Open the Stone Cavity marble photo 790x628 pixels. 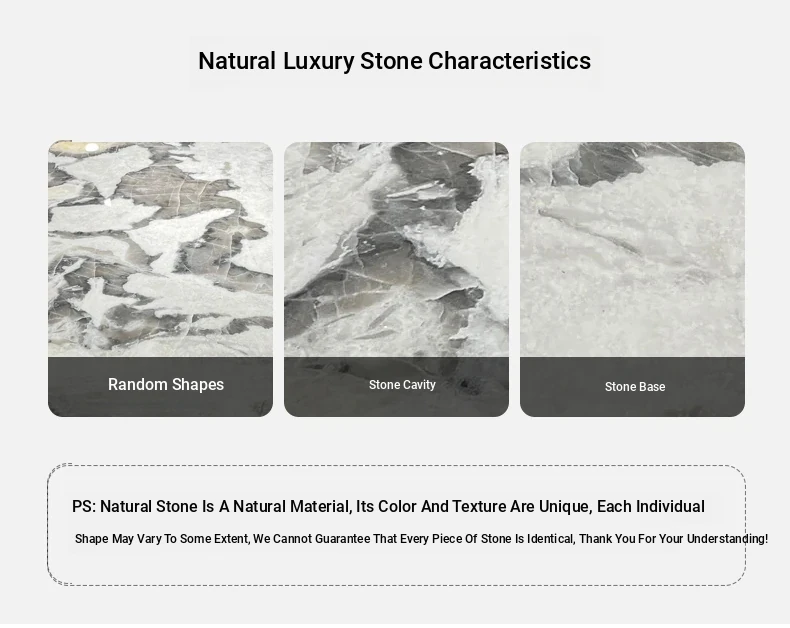pos(396,249)
